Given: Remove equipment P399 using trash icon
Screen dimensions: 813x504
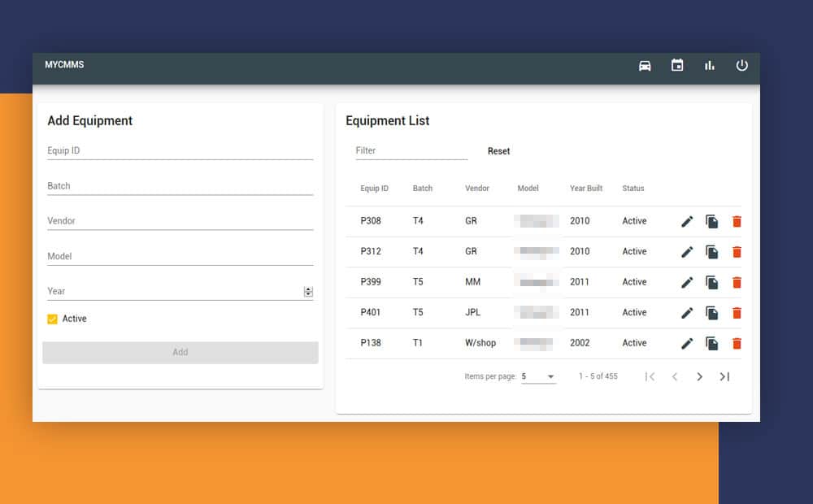Looking at the screenshot, I should point(737,283).
